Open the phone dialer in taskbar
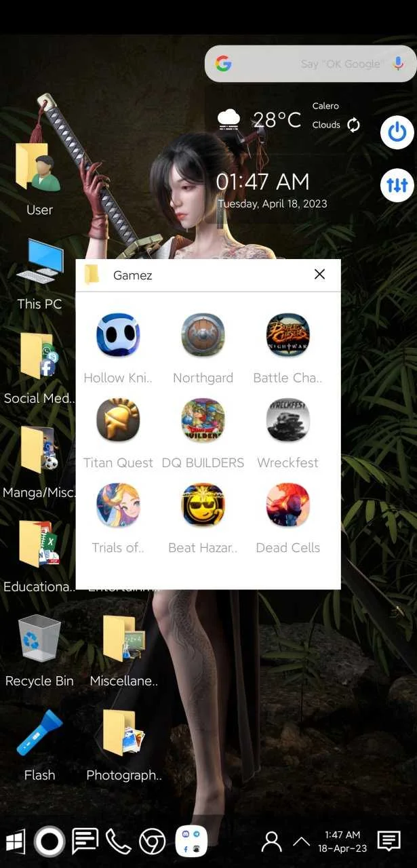The image size is (417, 868). (118, 842)
